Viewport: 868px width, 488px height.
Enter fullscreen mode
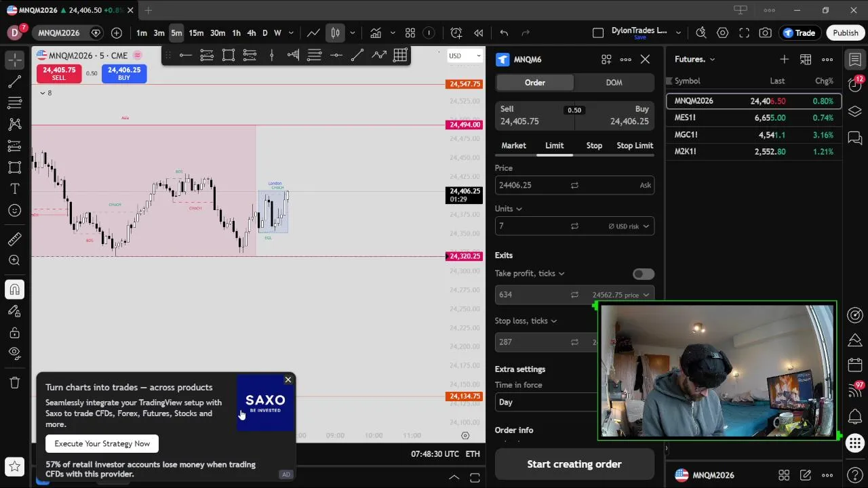point(744,33)
